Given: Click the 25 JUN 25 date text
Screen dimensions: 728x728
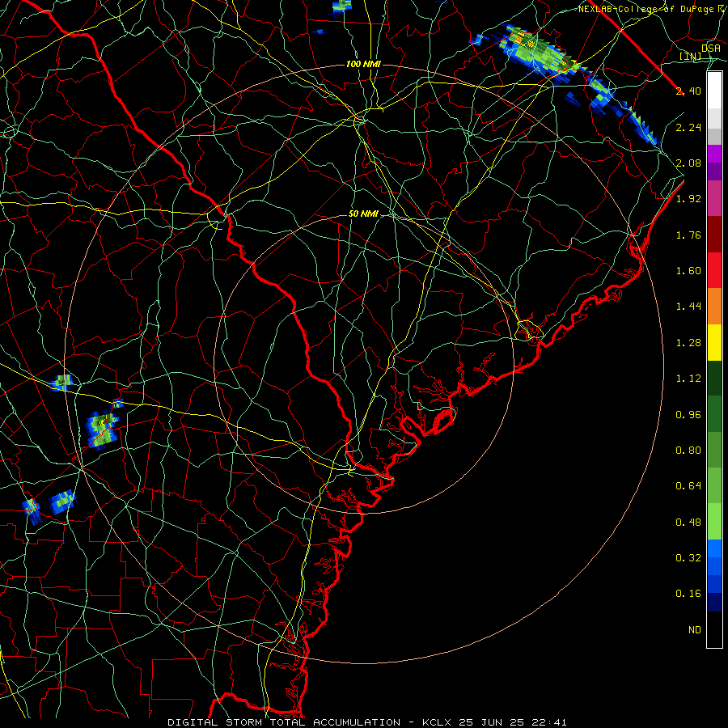Looking at the screenshot, I should [x=492, y=722].
